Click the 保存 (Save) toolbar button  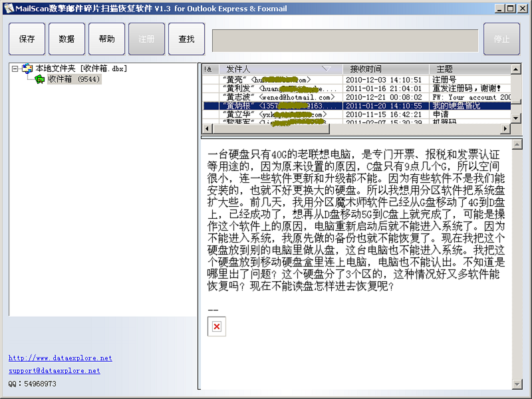(x=27, y=39)
